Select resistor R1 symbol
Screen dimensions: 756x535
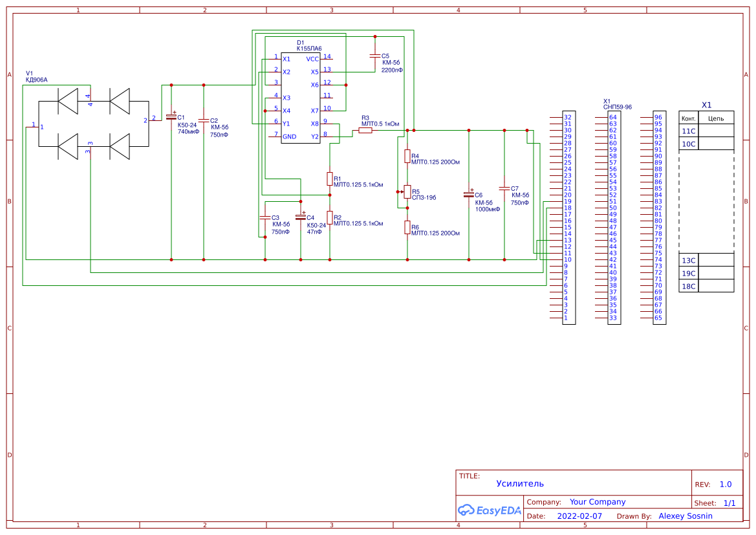point(330,179)
